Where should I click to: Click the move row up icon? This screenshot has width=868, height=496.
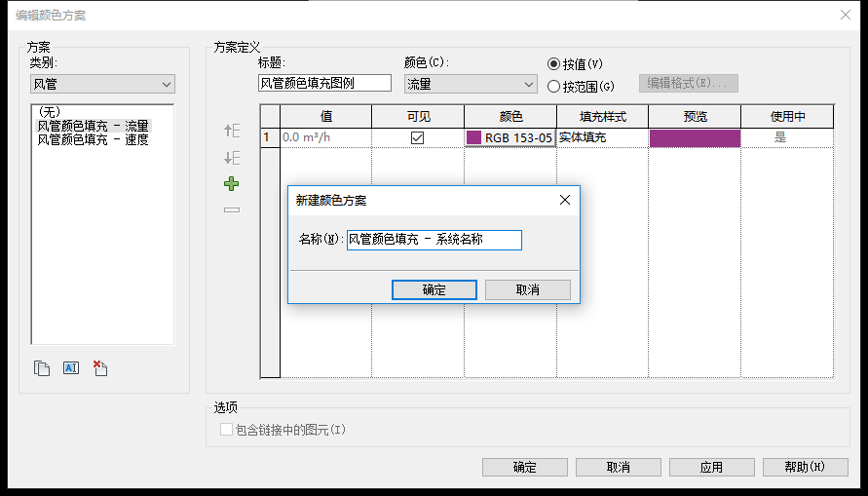pos(232,131)
